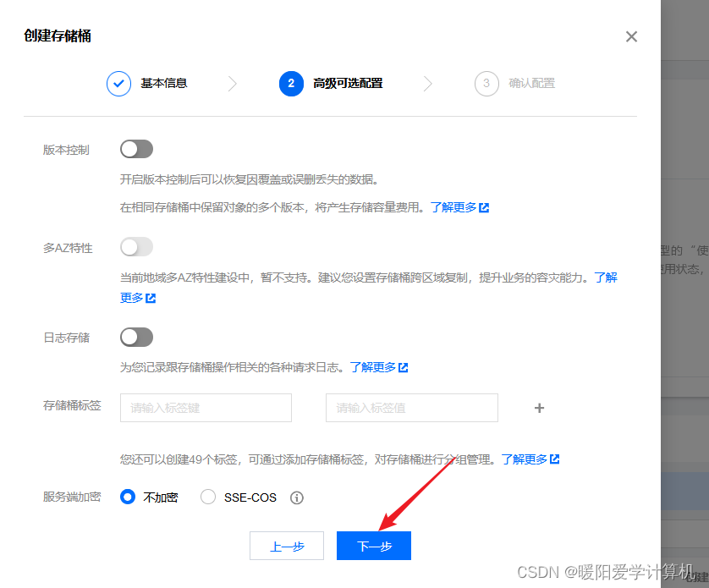Click the external-link icon after 日志存储 的 了解更多
This screenshot has width=709, height=588.
click(x=404, y=367)
